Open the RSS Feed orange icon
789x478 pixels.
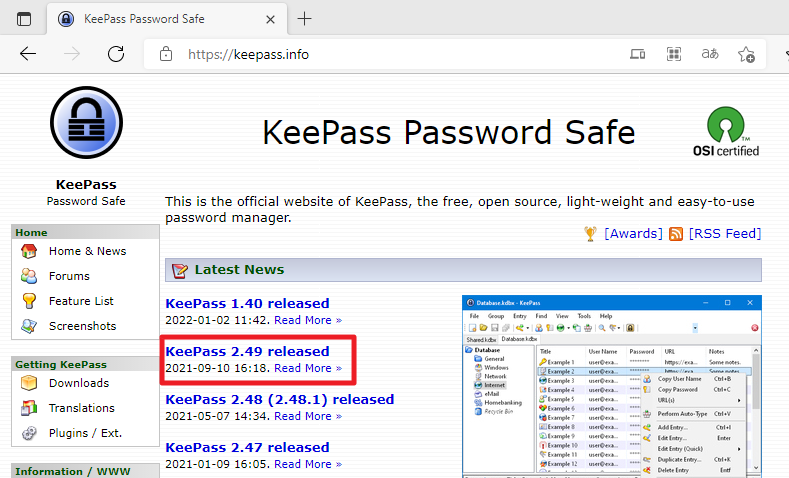(676, 234)
